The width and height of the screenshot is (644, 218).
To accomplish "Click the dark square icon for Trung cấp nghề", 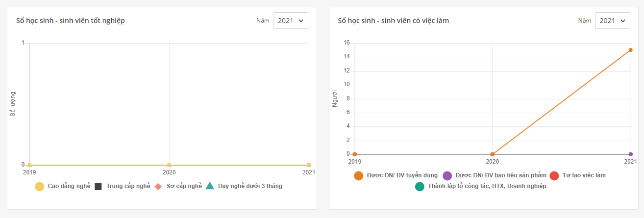I will coord(98,186).
